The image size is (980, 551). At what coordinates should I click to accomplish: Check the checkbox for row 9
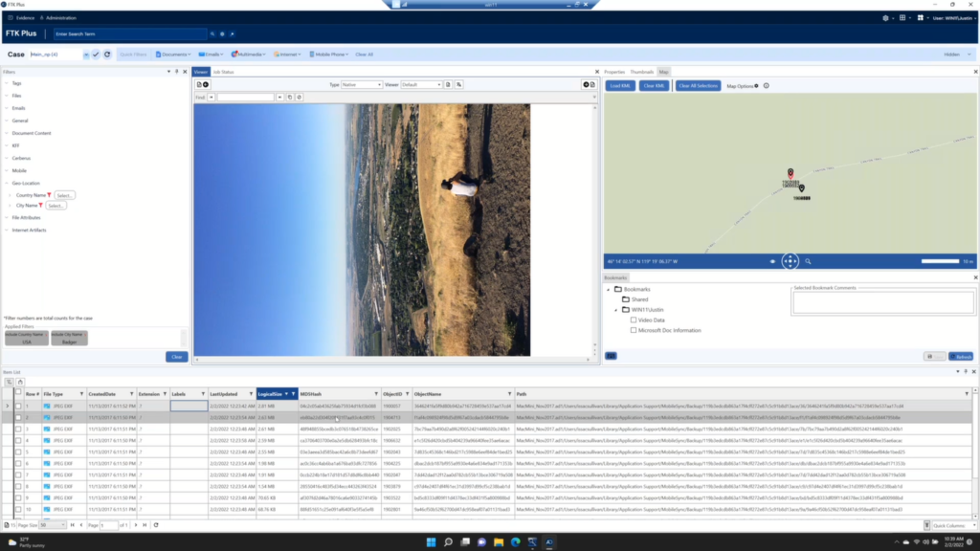coord(18,498)
